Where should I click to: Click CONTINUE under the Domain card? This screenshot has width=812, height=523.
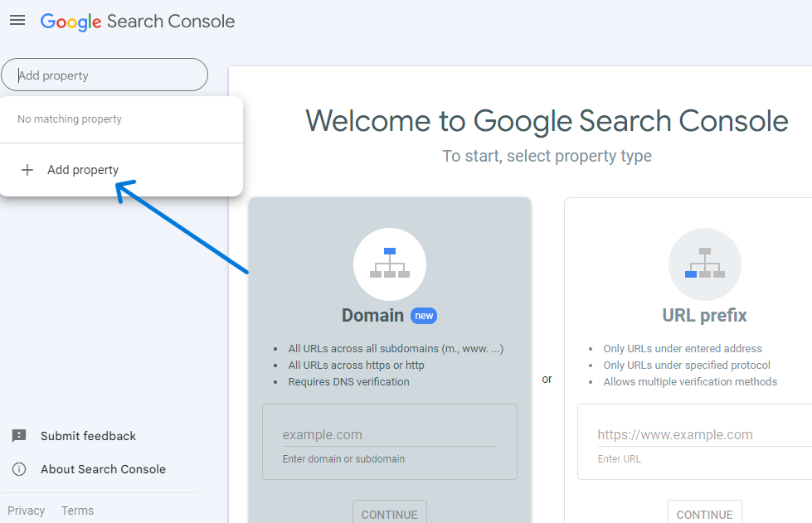point(390,512)
